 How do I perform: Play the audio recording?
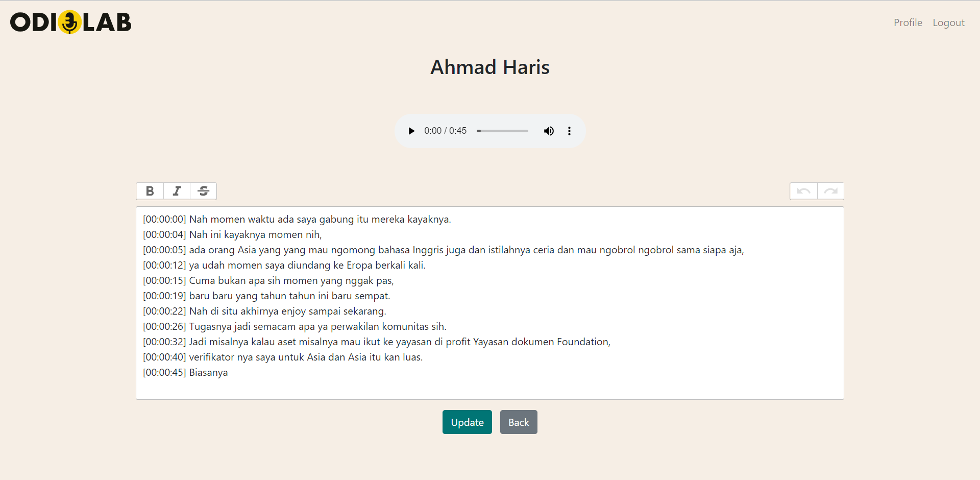click(x=411, y=131)
